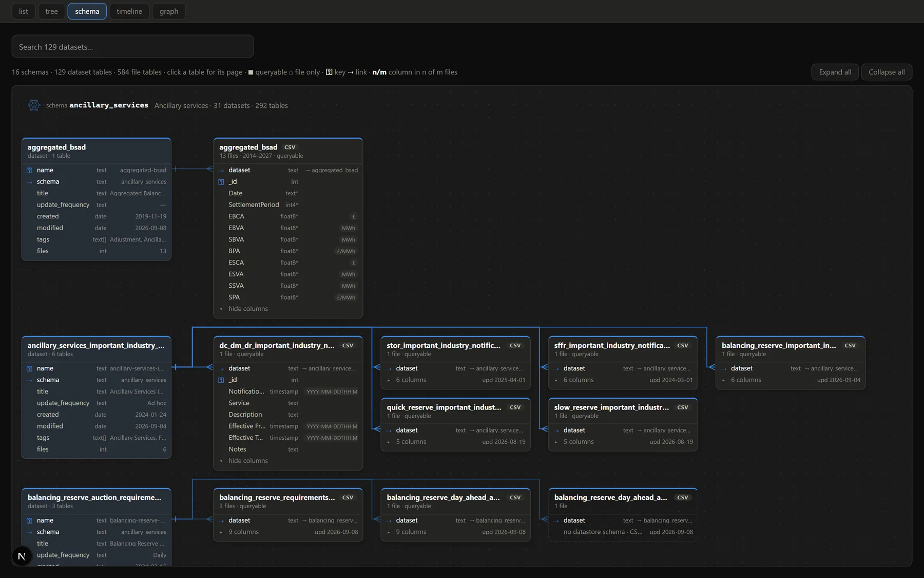Click key icon beside _id in aggregated_bsad CSV
This screenshot has width=924, height=578.
click(221, 182)
